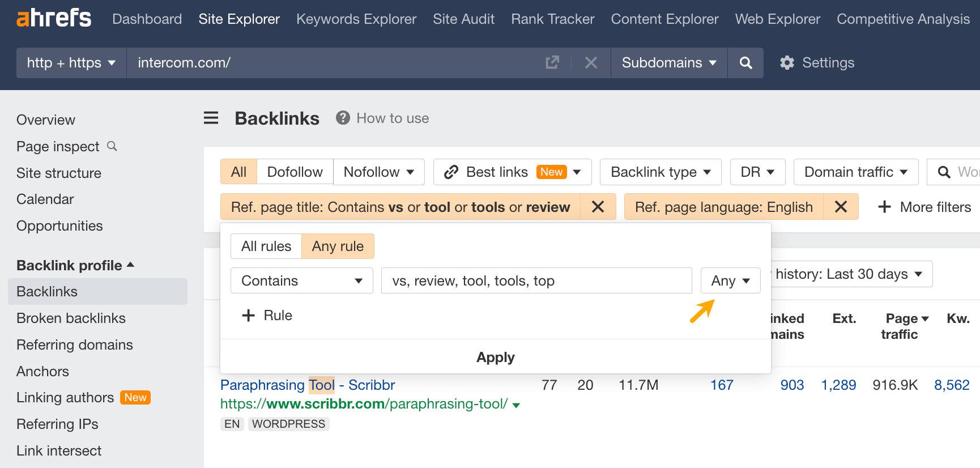The width and height of the screenshot is (980, 468).
Task: Open Referring domains in sidebar
Action: coord(75,344)
